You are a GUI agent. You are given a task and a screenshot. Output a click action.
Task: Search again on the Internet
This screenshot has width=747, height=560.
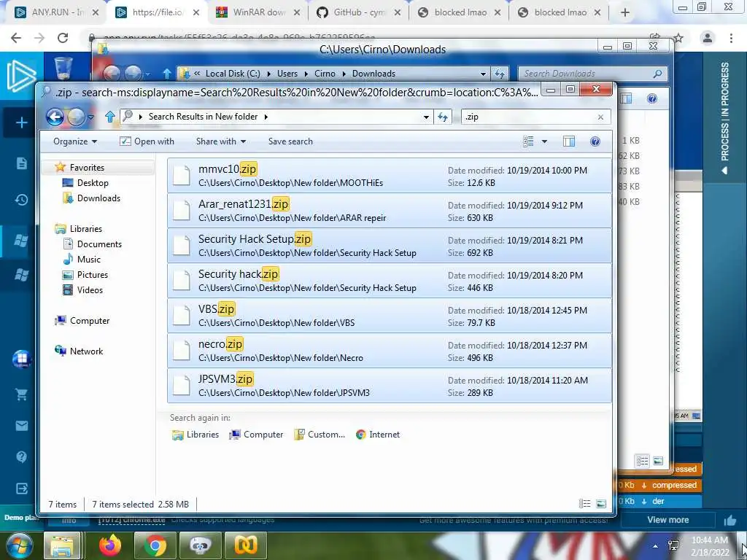[378, 435]
